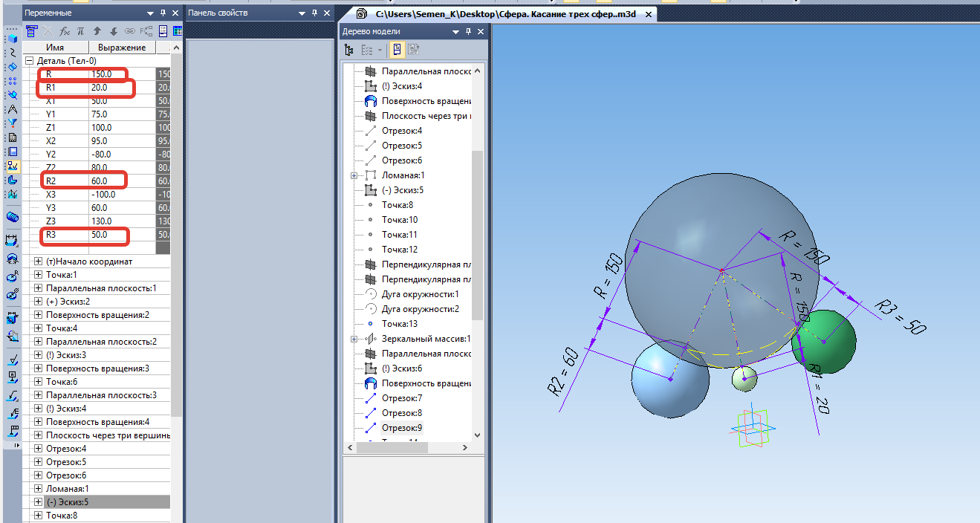This screenshot has width=980, height=523.
Task: Click the rightmost table icon in Переменные toolbar
Action: (178, 31)
